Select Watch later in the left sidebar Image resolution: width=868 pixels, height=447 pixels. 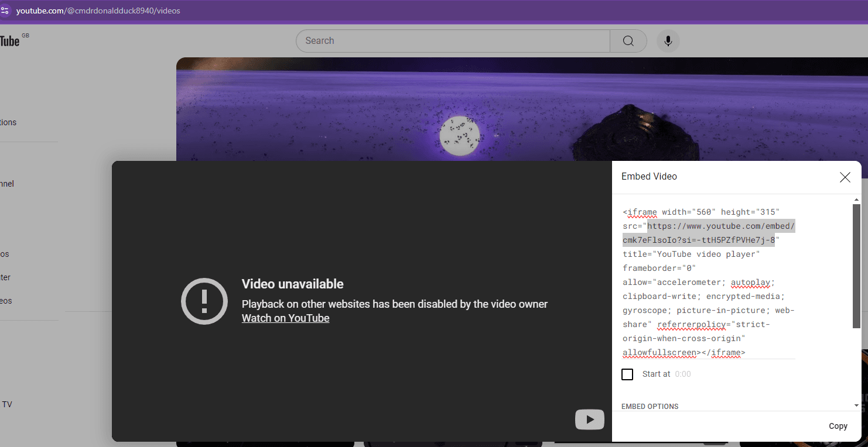tap(5, 277)
